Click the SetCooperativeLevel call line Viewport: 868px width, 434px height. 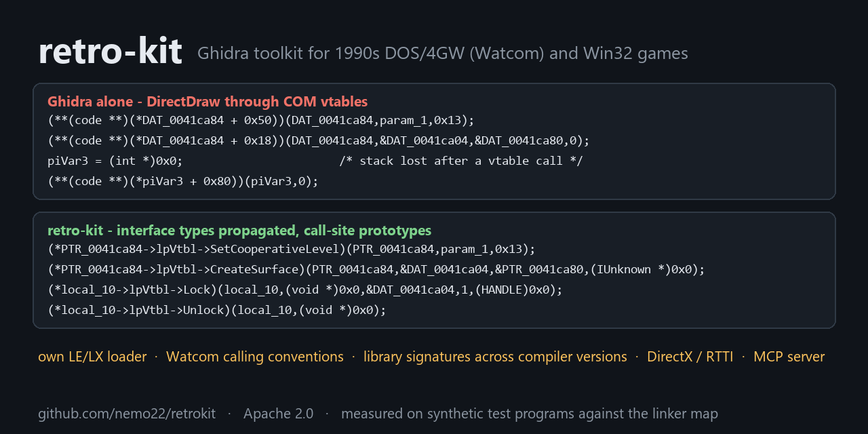(292, 250)
